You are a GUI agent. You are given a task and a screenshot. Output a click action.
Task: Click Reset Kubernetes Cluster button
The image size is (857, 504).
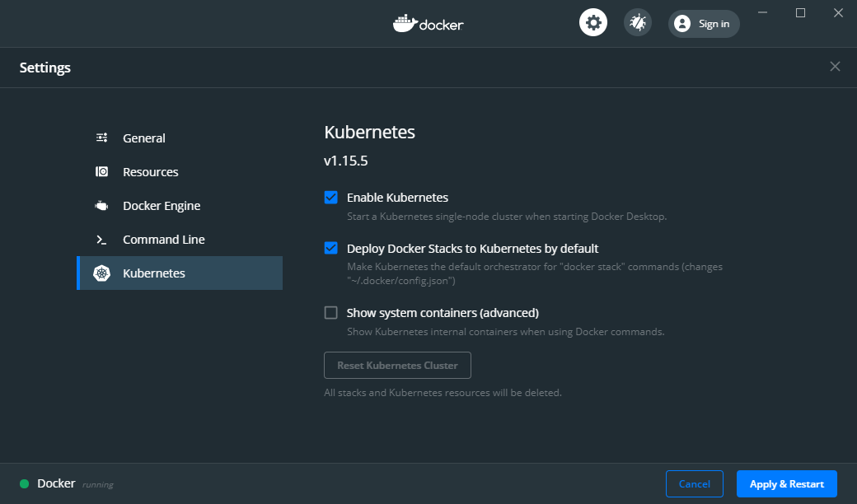(x=397, y=366)
